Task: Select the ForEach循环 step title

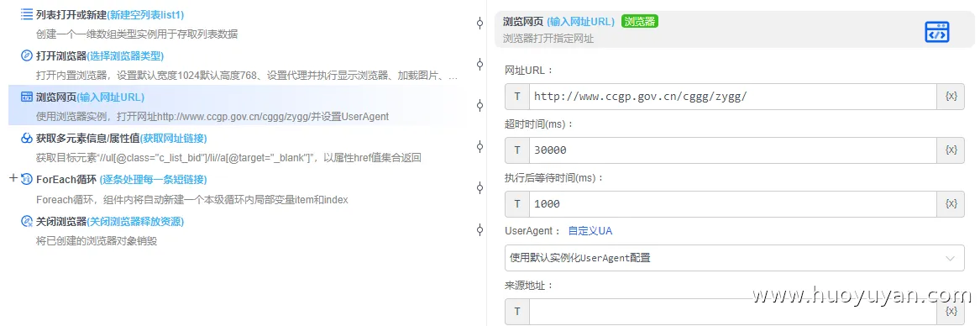Action: [66, 180]
